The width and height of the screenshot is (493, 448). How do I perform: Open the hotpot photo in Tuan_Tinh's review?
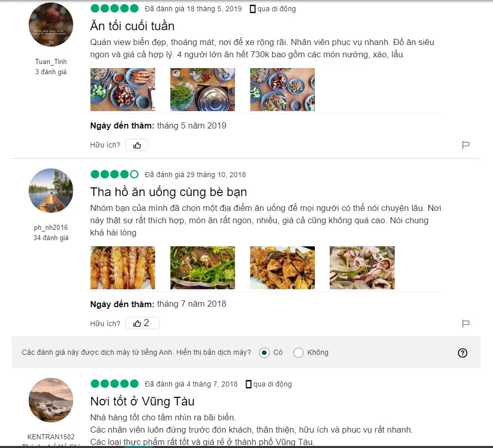click(x=203, y=90)
